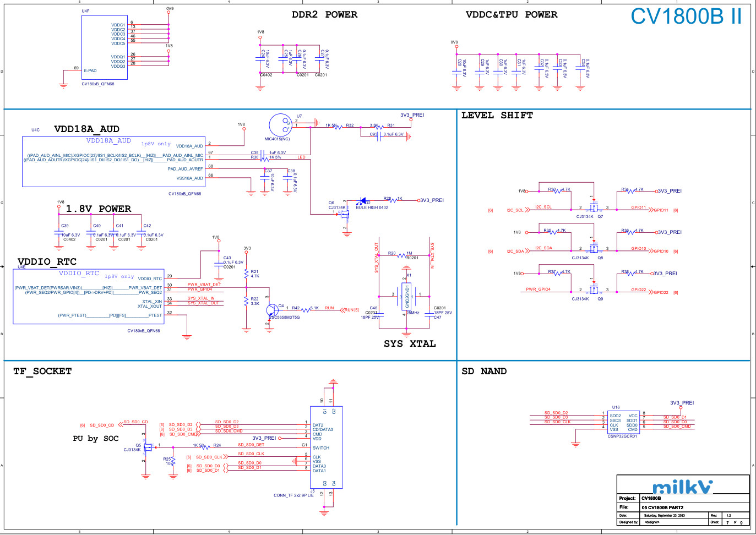Click the U4F power block
The width and height of the screenshot is (756, 535).
point(105,47)
